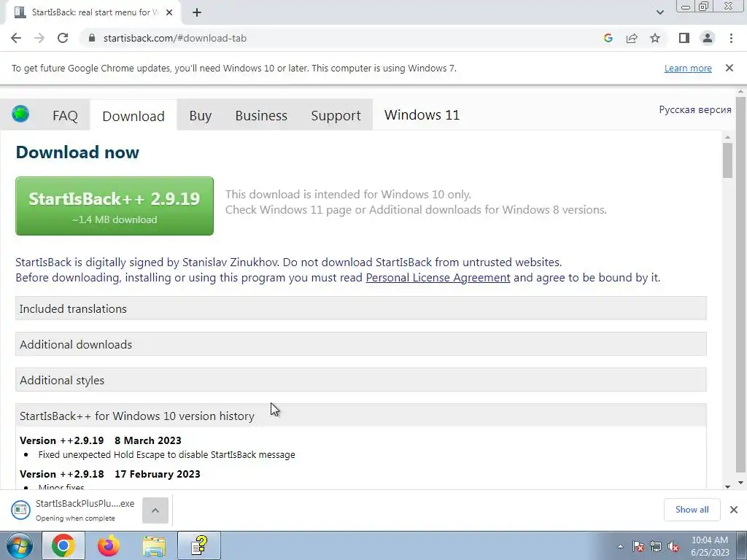Click the Show all downloads button
Image resolution: width=747 pixels, height=560 pixels.
pos(692,510)
